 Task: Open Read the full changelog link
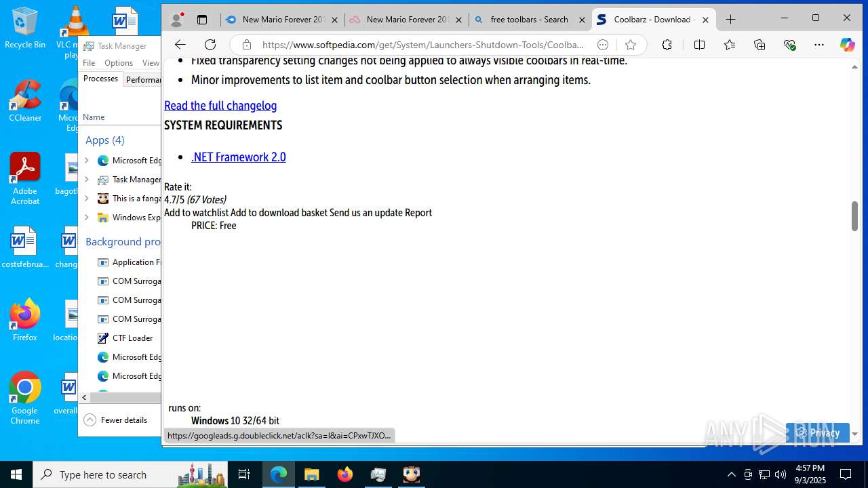pyautogui.click(x=220, y=105)
